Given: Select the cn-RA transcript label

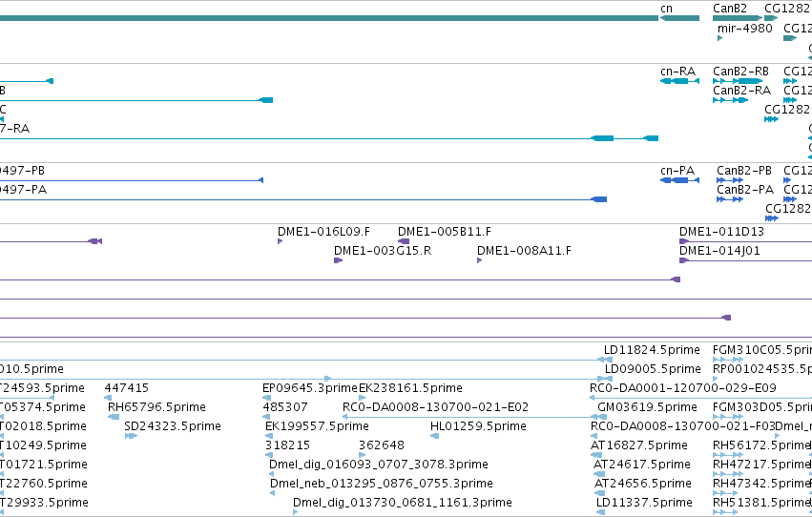Looking at the screenshot, I should tap(677, 72).
